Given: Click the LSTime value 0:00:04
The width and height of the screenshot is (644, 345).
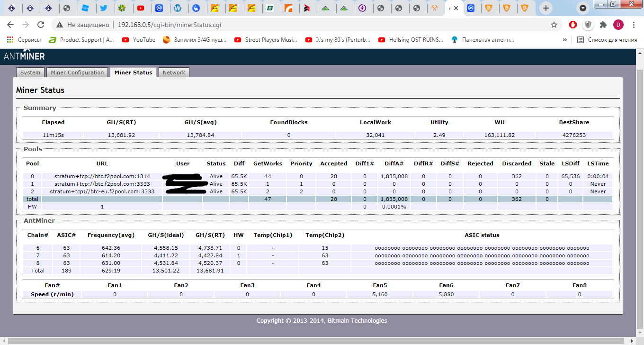Looking at the screenshot, I should [598, 176].
